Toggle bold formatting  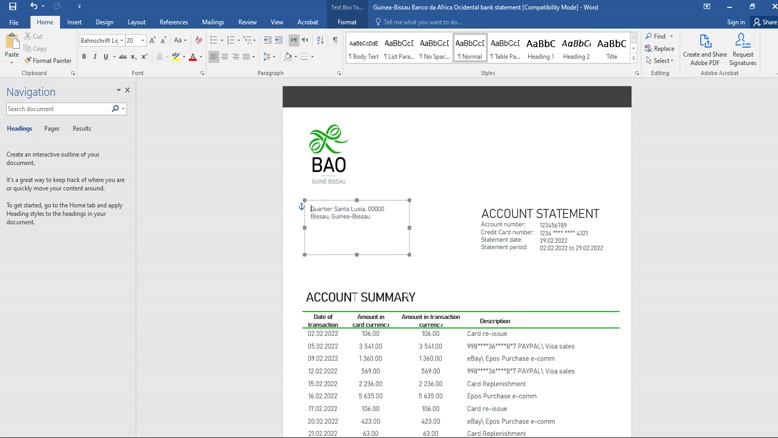click(x=84, y=57)
